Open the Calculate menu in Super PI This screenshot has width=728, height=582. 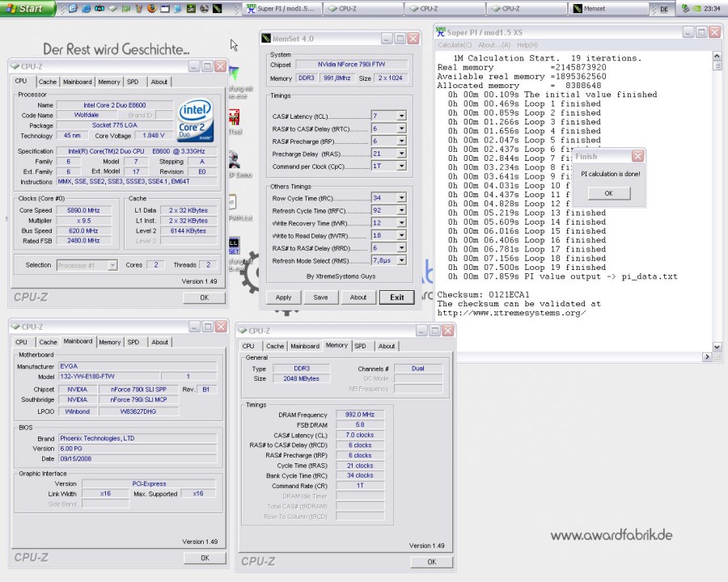(x=455, y=44)
